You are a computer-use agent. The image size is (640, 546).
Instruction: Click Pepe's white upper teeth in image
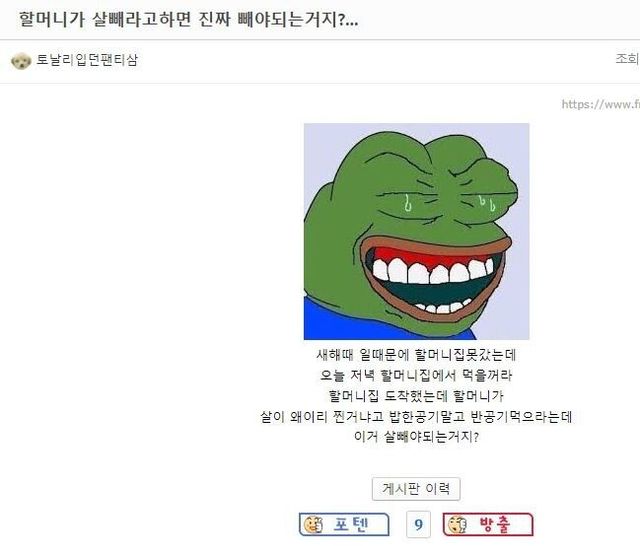[433, 271]
